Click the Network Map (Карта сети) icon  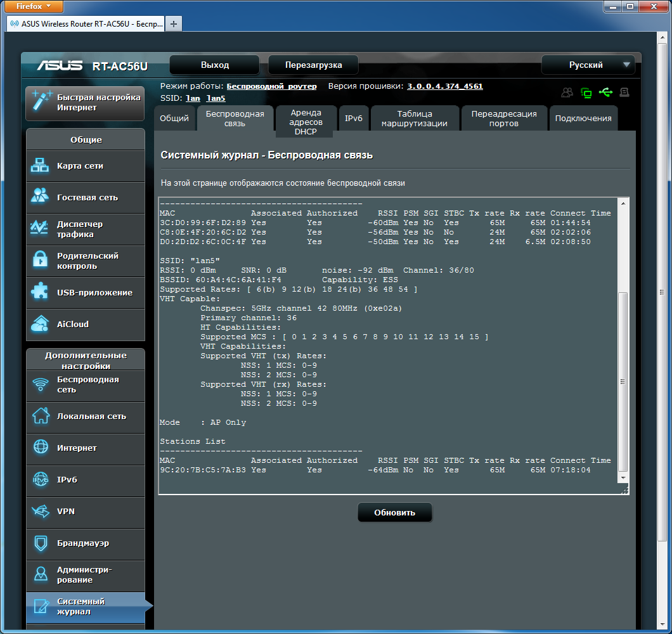[40, 166]
